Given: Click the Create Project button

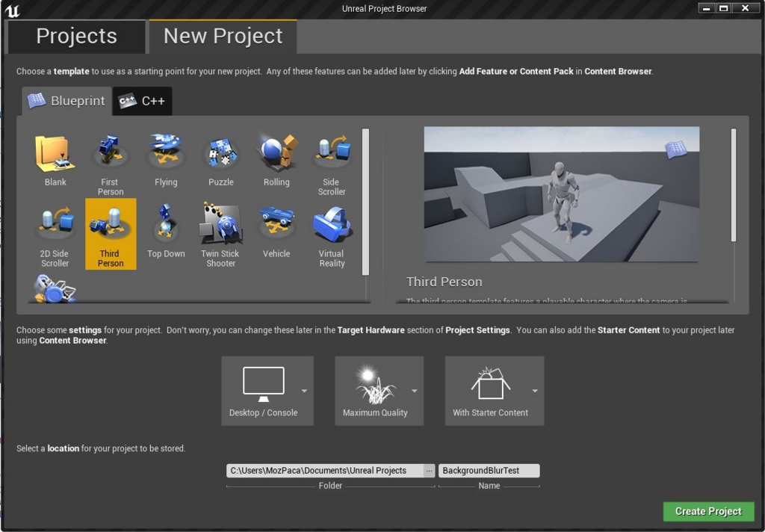Looking at the screenshot, I should pos(708,512).
